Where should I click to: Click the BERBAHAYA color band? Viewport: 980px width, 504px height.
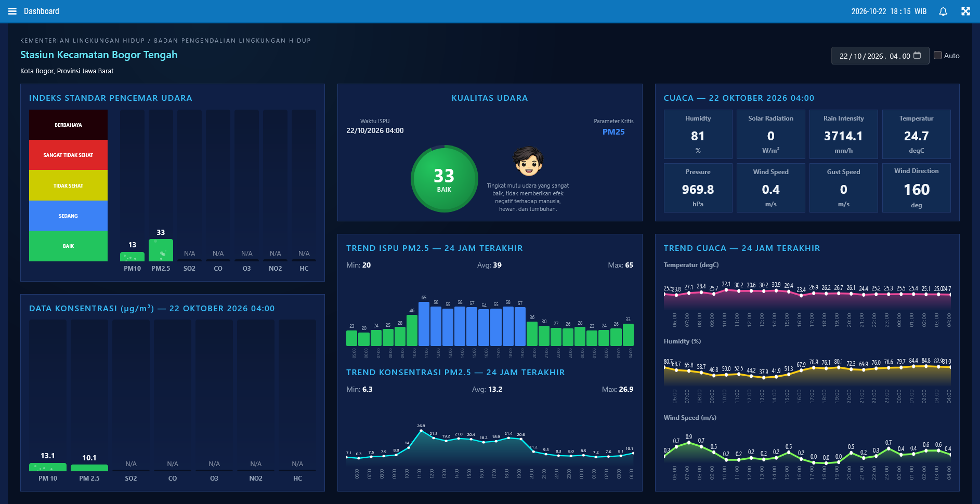tap(68, 125)
